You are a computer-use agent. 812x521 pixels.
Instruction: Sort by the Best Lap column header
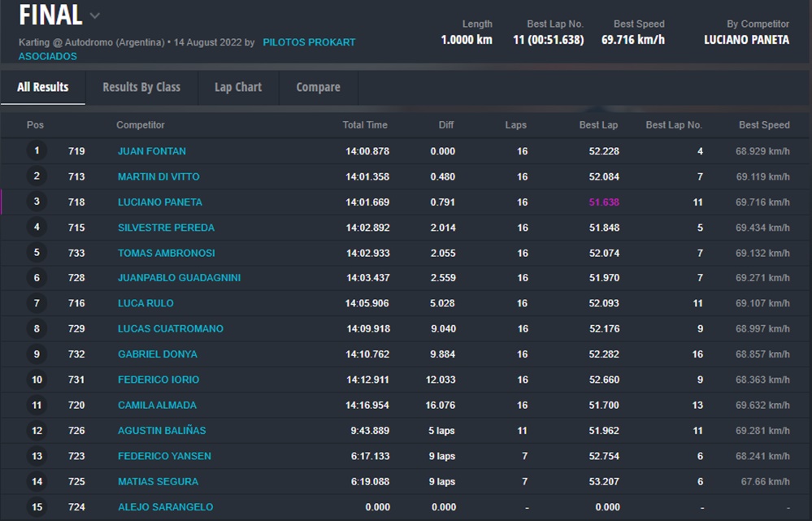tap(598, 125)
